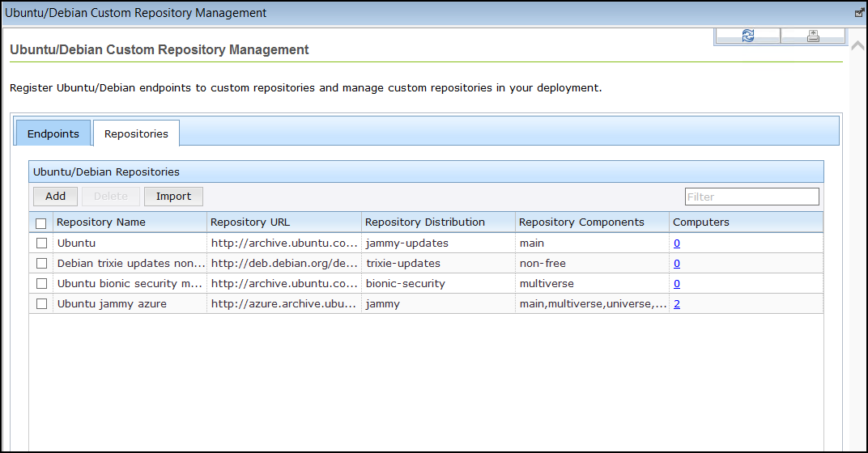Viewport: 868px width, 453px height.
Task: Click the 'jammy-updates' distribution cell
Action: pyautogui.click(x=438, y=243)
